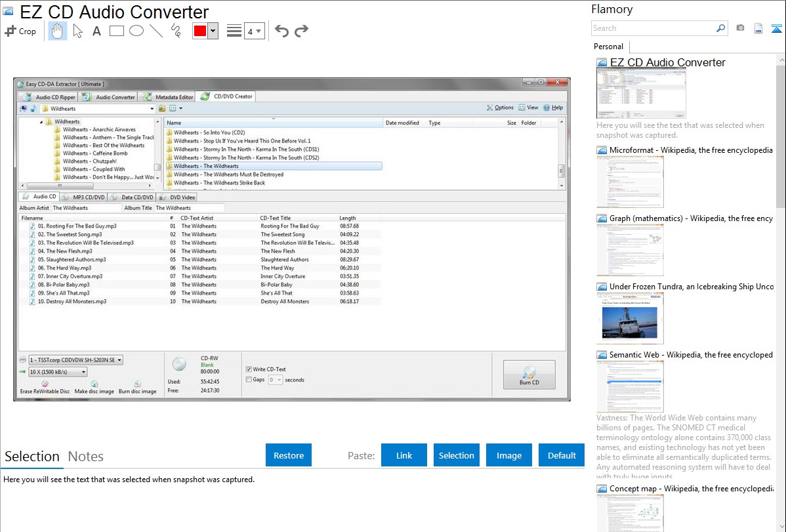Screen dimensions: 786x532
Task: Pick the rectangle shape tool
Action: coord(117,31)
